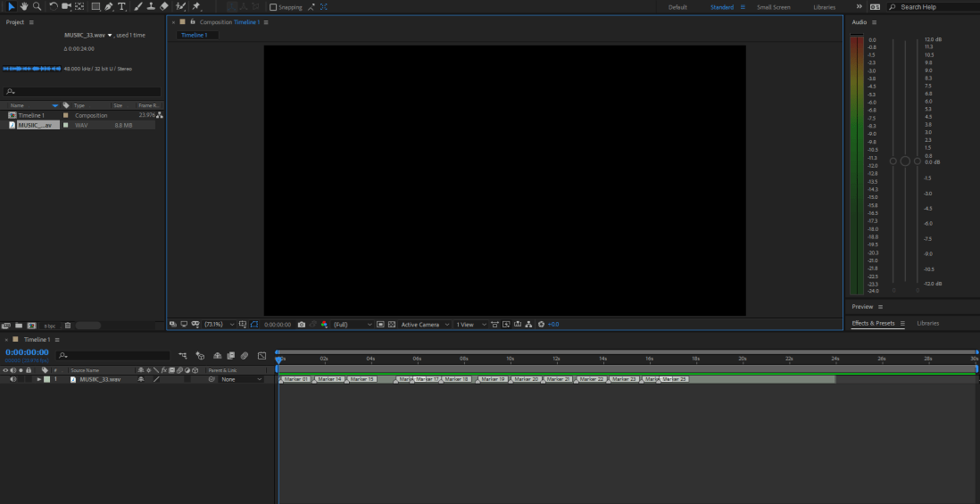Viewport: 980px width, 504px height.
Task: Enable the Snapping checkbox
Action: 273,7
